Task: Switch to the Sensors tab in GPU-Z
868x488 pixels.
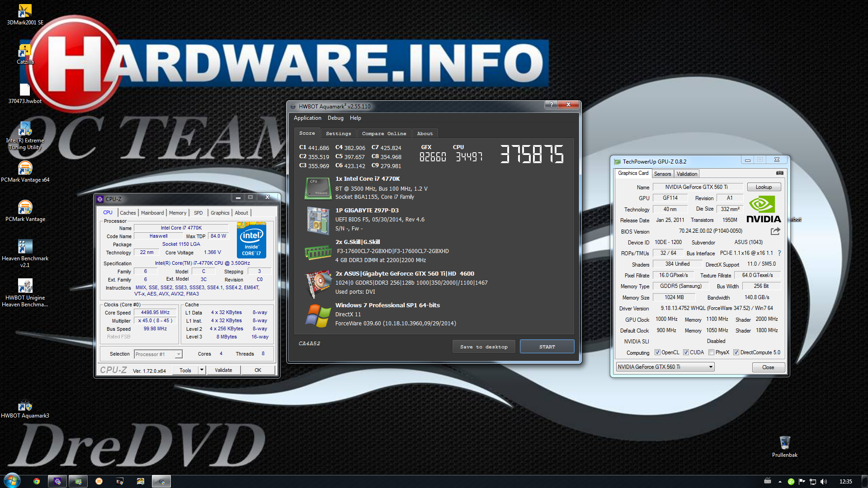Action: (x=662, y=174)
